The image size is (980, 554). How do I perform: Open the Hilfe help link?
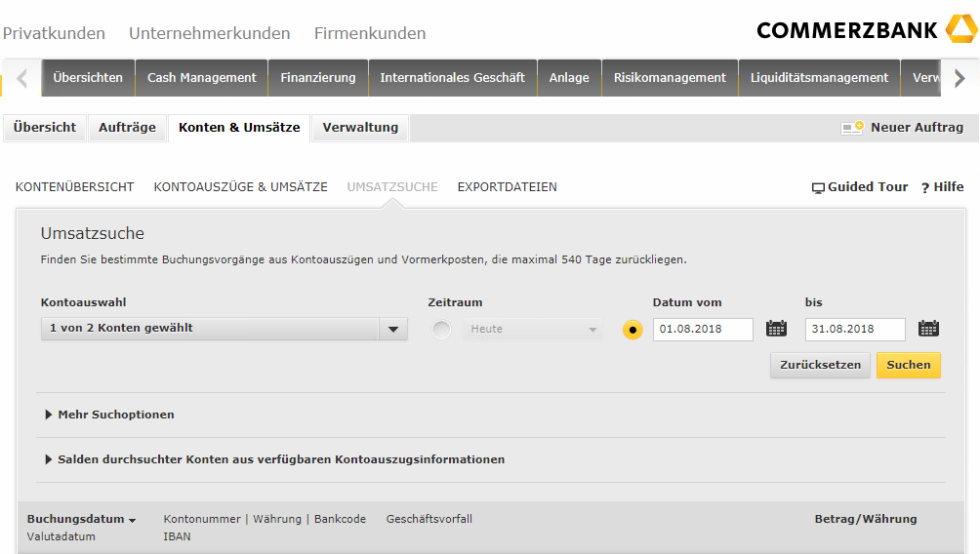tap(942, 187)
